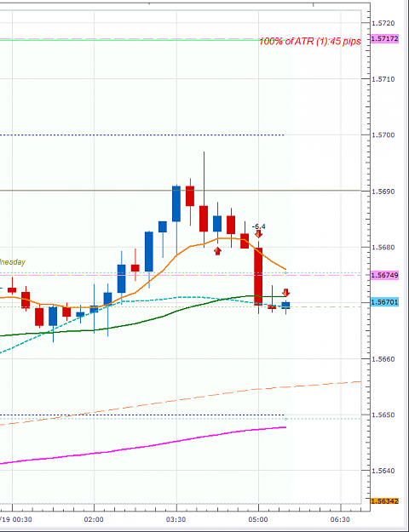Click the 02:00 time axis label
The image size is (409, 532).
pyautogui.click(x=94, y=519)
